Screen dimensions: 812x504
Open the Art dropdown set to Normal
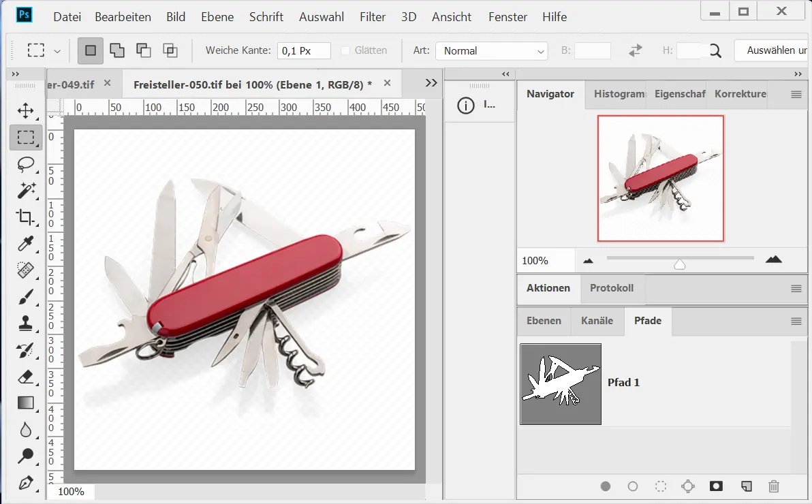click(492, 51)
